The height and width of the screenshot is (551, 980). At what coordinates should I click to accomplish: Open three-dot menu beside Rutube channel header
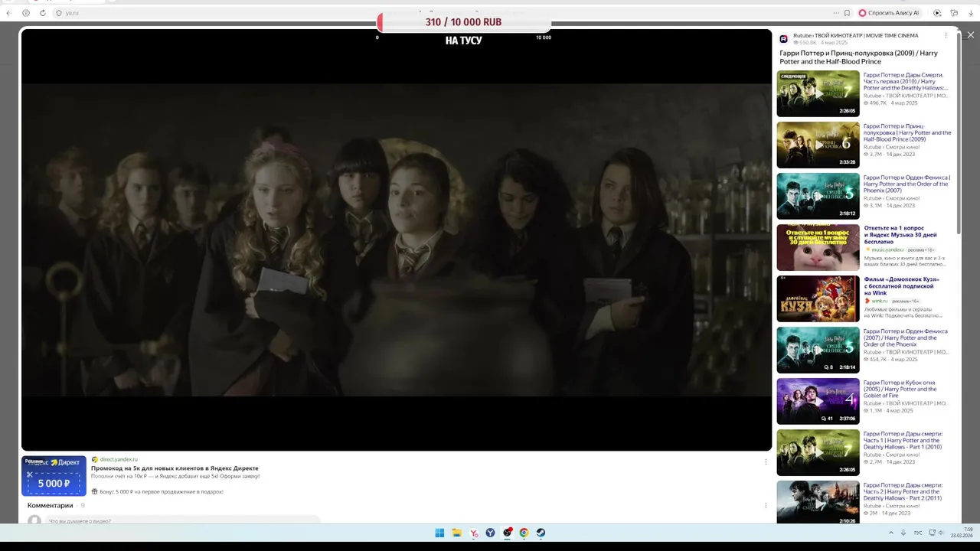click(x=946, y=35)
